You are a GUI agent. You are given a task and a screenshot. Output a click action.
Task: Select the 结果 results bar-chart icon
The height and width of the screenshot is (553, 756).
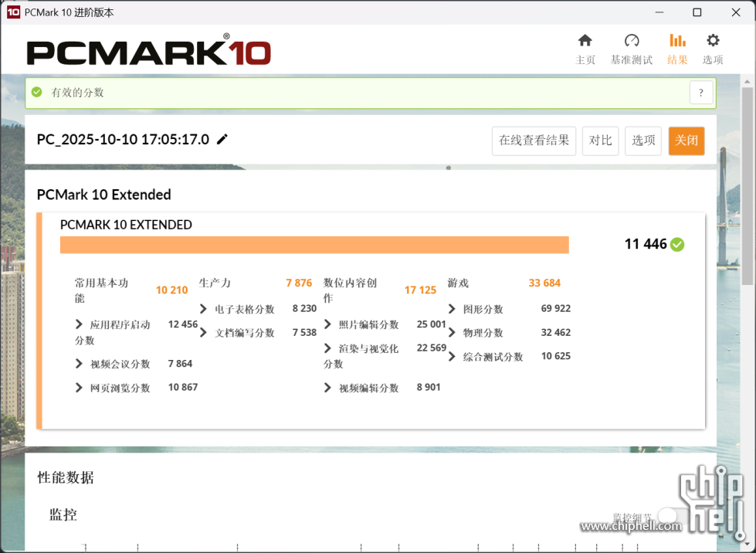pos(677,40)
